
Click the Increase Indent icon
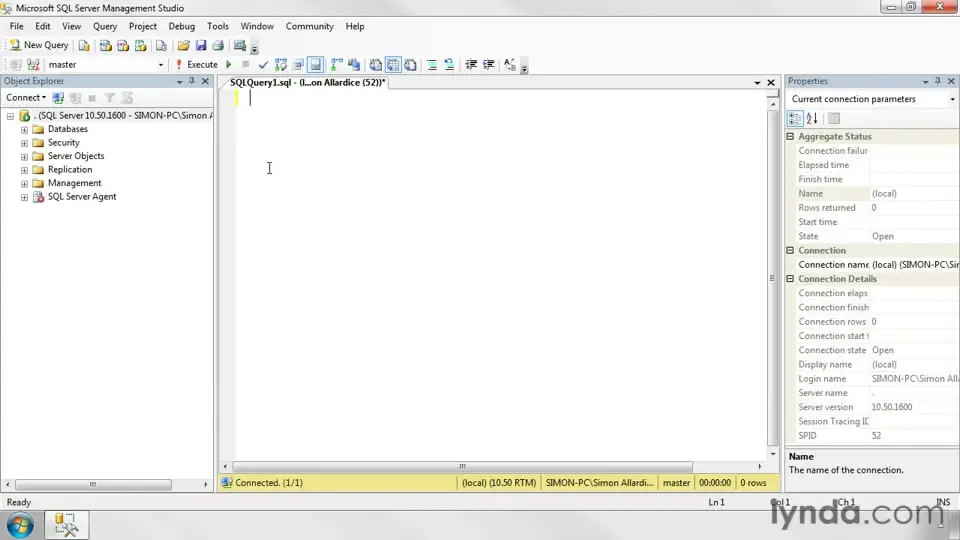click(x=489, y=64)
